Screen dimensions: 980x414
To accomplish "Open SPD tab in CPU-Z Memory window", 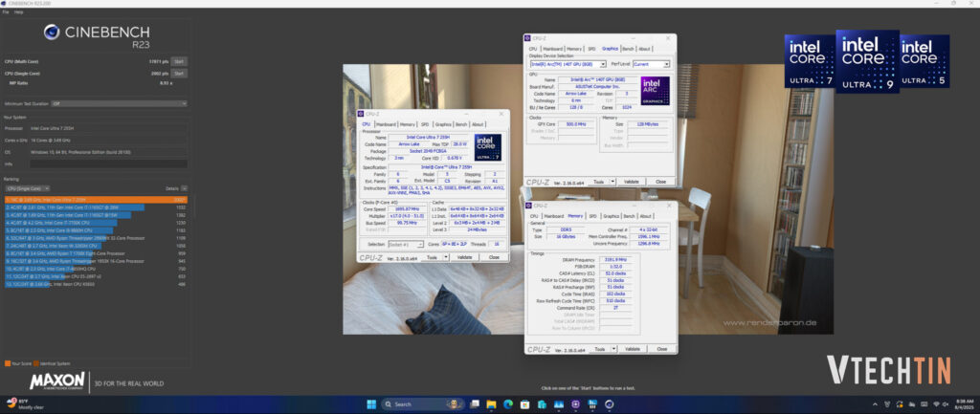I will click(592, 216).
